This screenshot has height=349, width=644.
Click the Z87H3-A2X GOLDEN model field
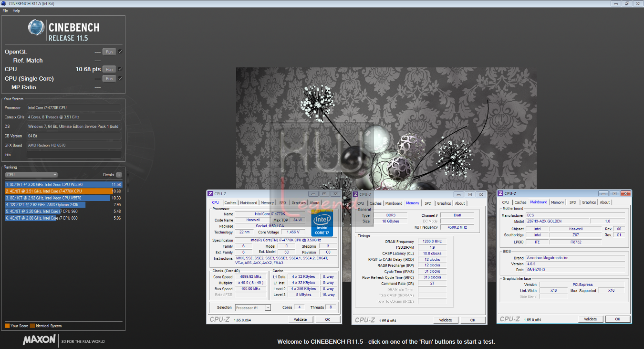[558, 222]
